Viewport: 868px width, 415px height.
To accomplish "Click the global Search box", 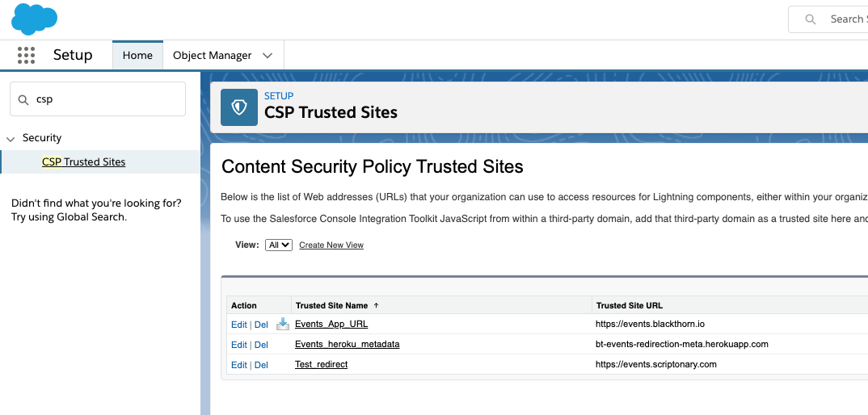I will pyautogui.click(x=828, y=19).
